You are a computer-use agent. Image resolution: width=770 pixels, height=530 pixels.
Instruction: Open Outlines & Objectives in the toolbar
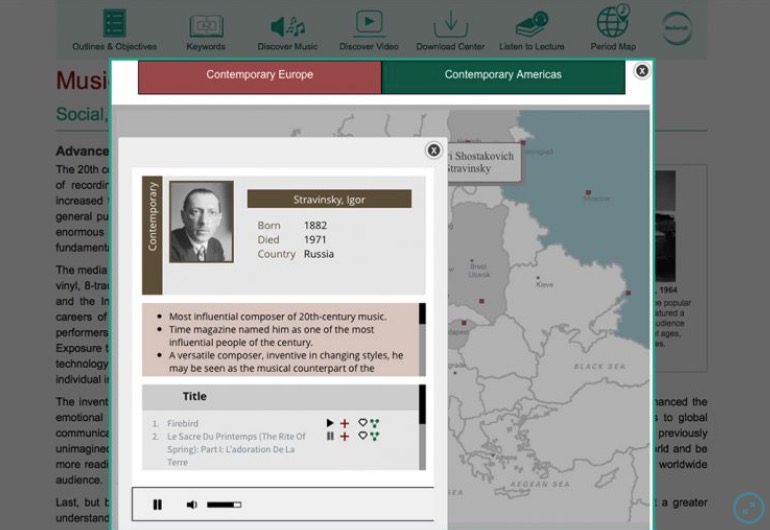coord(114,28)
